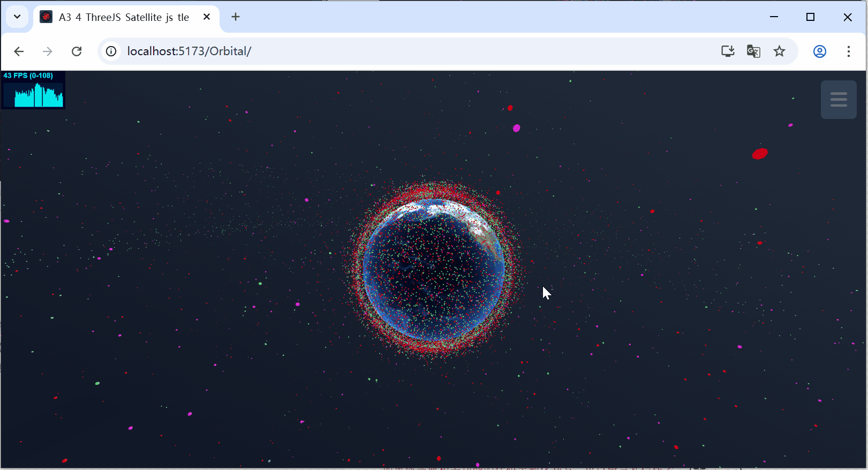Image resolution: width=868 pixels, height=470 pixels.
Task: Bookmark this page with the star
Action: point(779,51)
